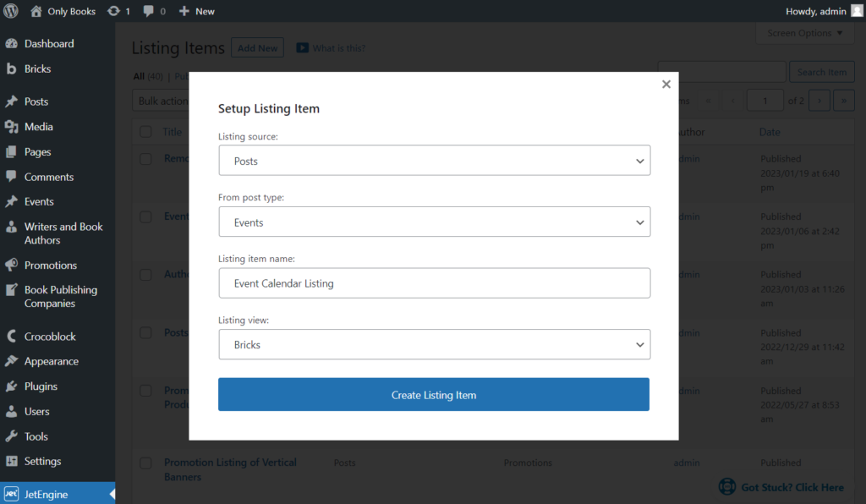The height and width of the screenshot is (504, 866).
Task: Click the current page number field
Action: (x=765, y=101)
